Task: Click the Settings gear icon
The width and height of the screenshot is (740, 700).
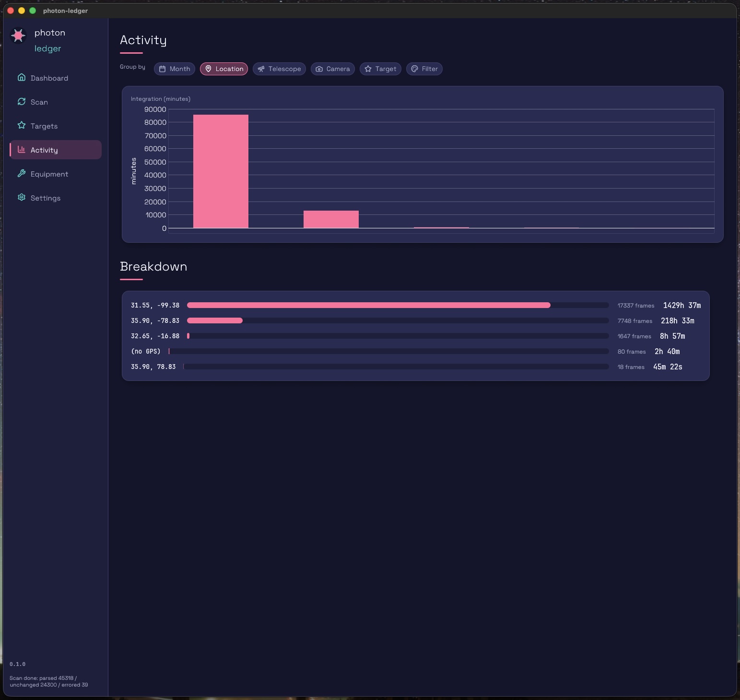Action: (x=22, y=197)
